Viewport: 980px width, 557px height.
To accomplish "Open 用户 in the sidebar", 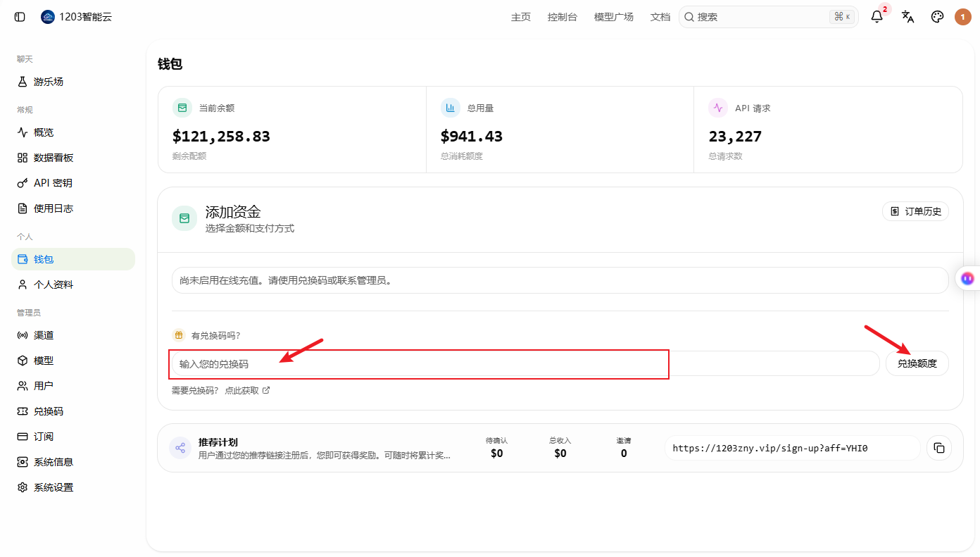I will click(x=73, y=386).
